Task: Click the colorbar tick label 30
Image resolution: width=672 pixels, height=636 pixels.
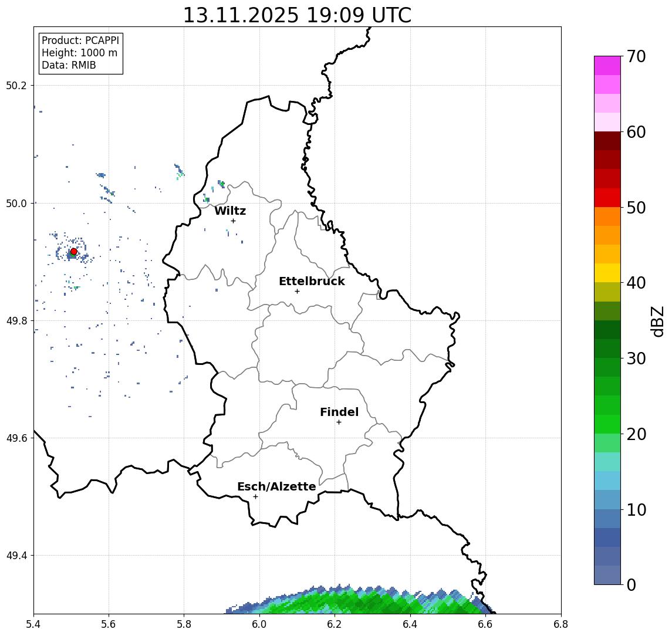Action: [x=636, y=358]
